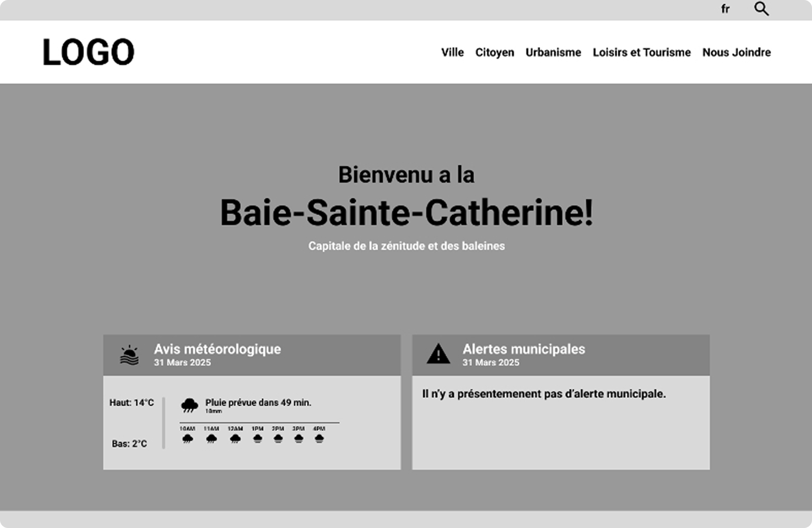Click the LOGO to go home

click(89, 52)
